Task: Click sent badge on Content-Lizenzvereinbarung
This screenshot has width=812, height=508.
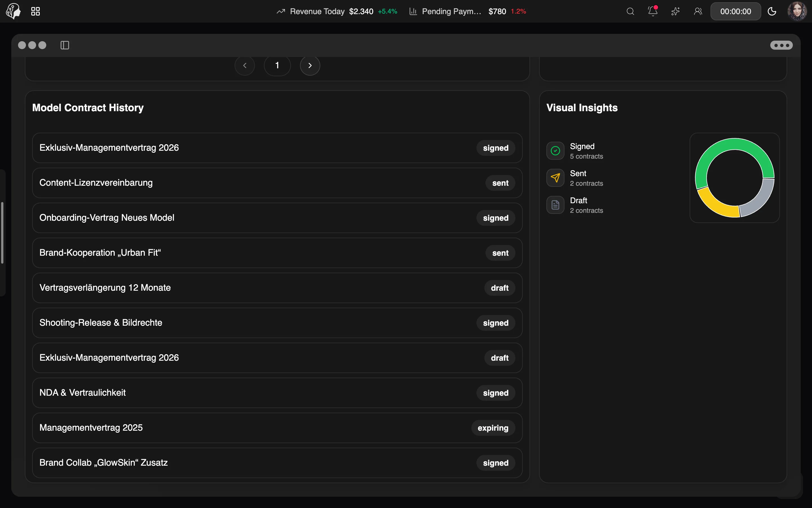Action: click(x=500, y=183)
